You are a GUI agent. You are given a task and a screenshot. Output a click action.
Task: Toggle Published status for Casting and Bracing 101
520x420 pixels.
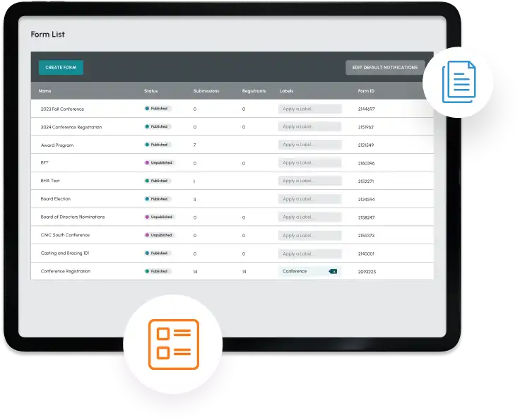[158, 253]
